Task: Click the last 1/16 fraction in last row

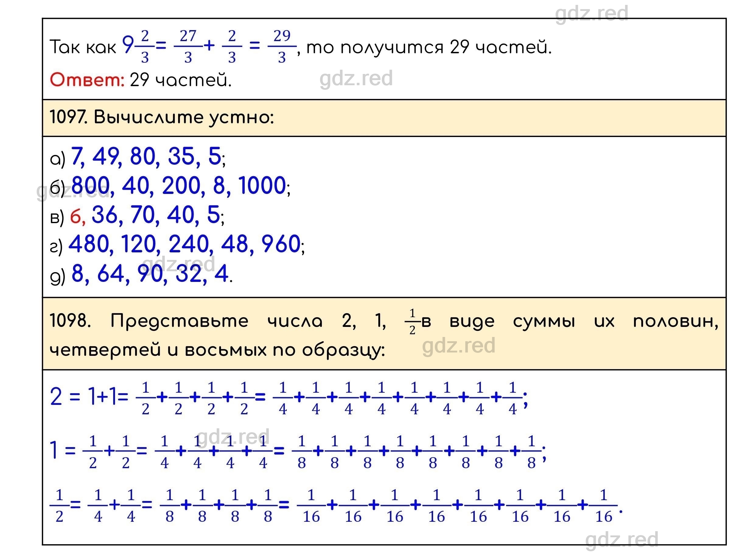Action: [604, 506]
